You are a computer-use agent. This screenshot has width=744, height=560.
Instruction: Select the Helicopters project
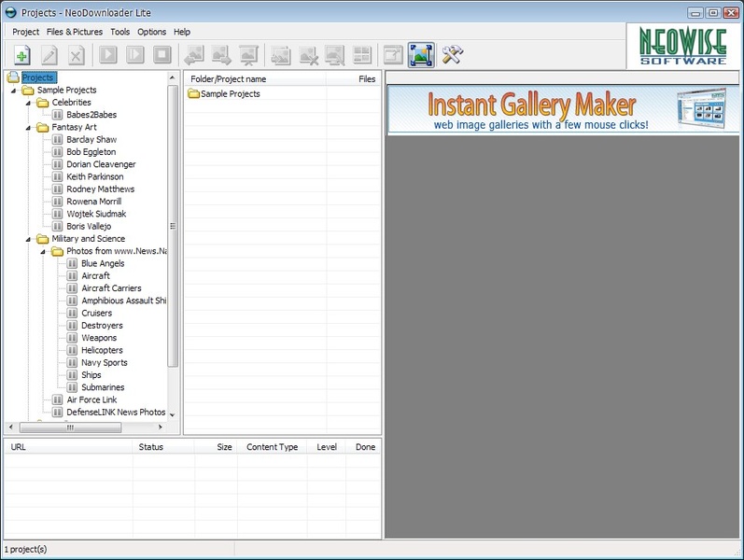click(102, 350)
